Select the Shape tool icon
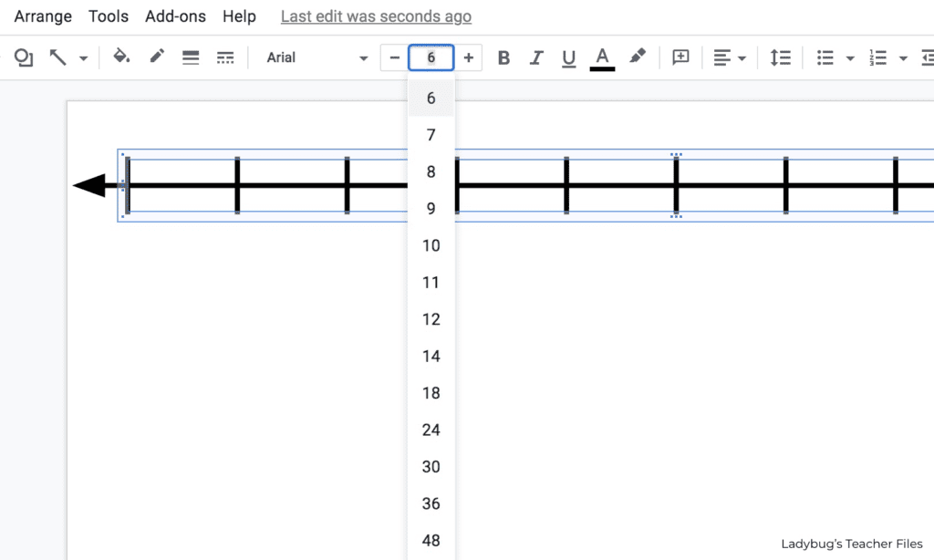 coord(23,57)
